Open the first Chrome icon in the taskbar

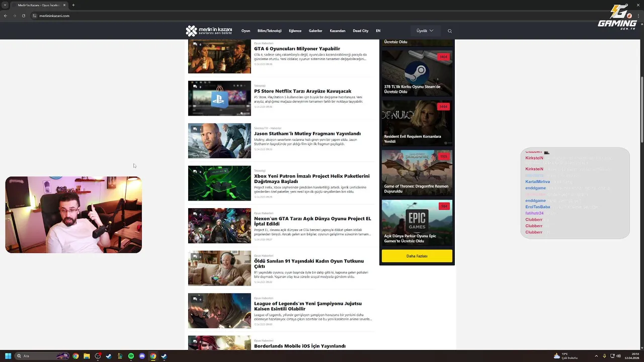tap(75, 356)
